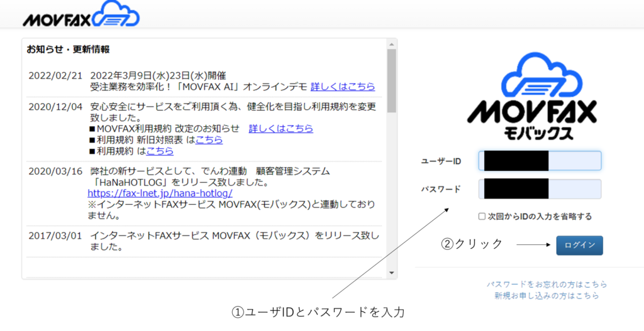Open 詳しくはこちら link for MOVFAX AI demo

point(343,87)
